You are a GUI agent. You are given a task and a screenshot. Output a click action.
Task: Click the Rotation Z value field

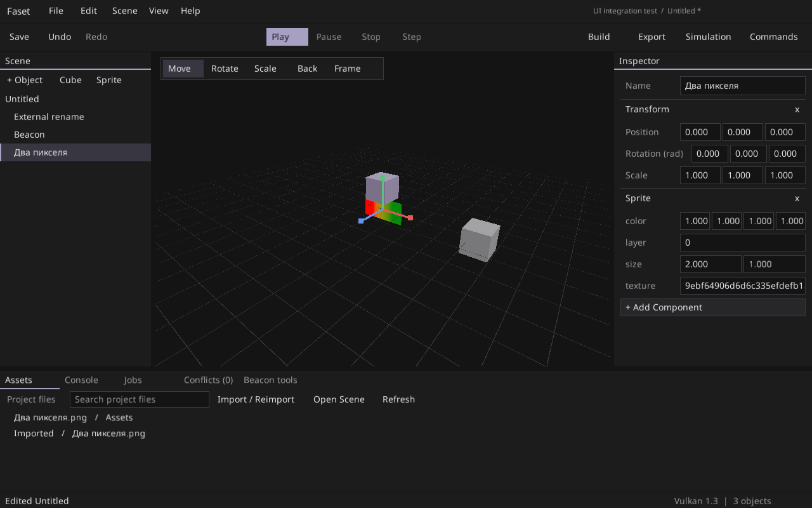click(x=787, y=154)
